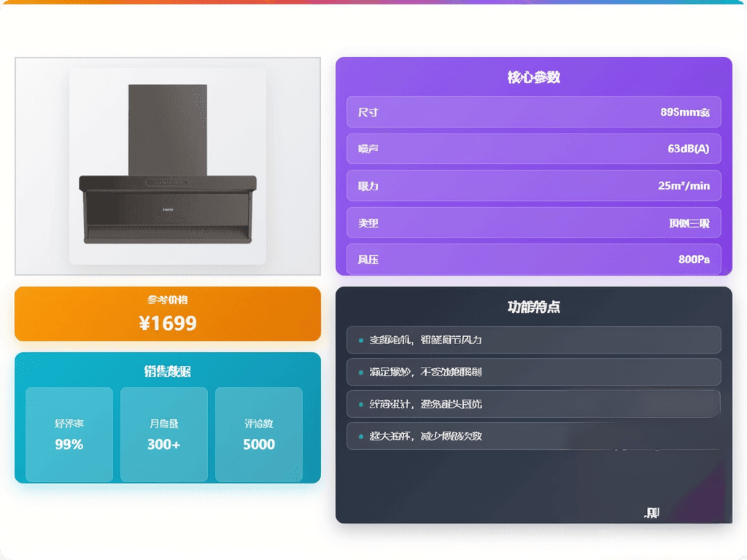
Task: Select the 63dB(A) noise row
Action: [533, 149]
